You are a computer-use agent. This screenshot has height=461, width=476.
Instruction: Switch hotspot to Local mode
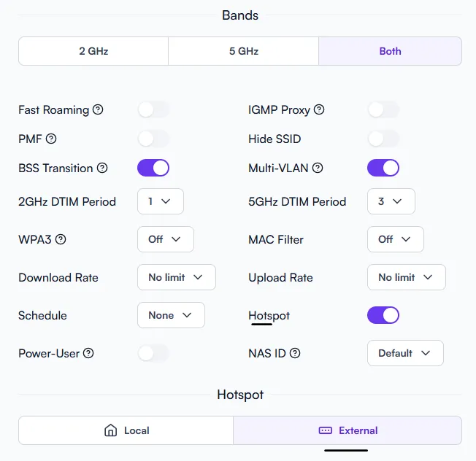pyautogui.click(x=126, y=430)
